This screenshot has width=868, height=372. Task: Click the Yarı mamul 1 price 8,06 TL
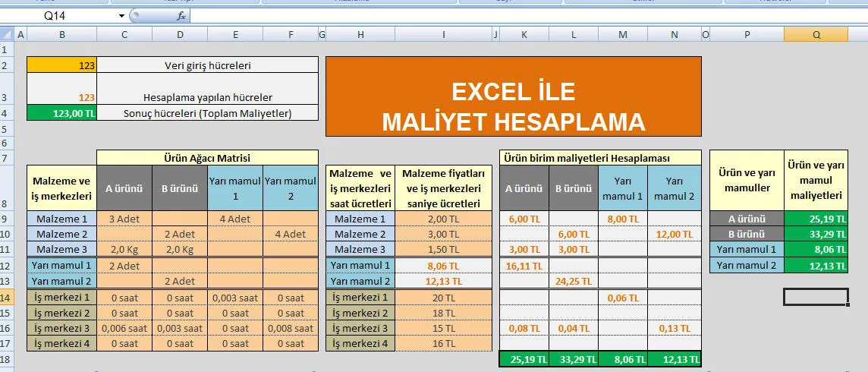tap(444, 266)
